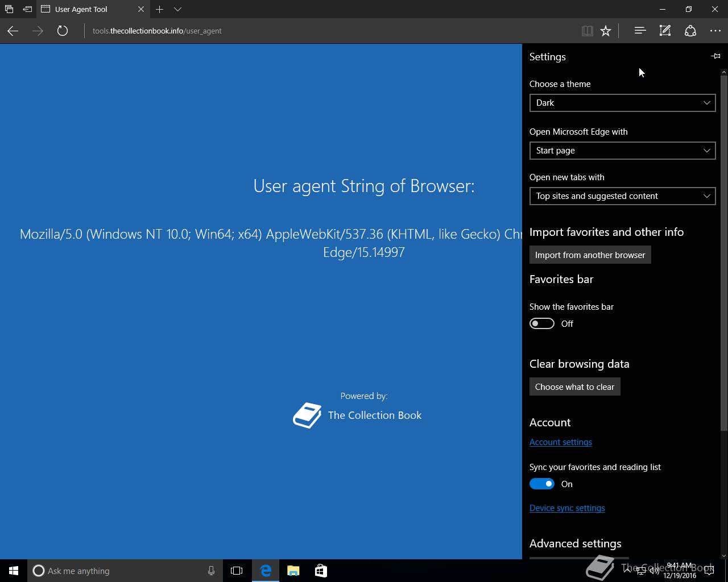Open a new tab with plus button
This screenshot has width=728, height=582.
point(160,9)
